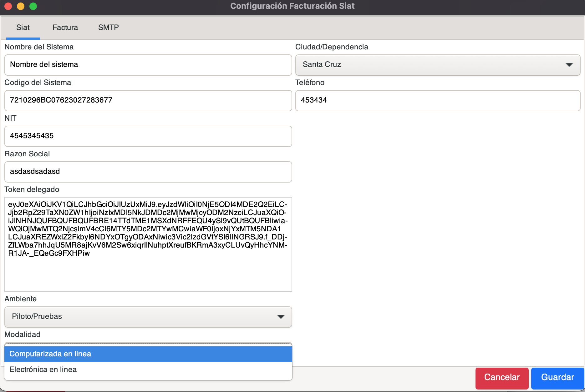Focus the Codigo del Sistema field
The width and height of the screenshot is (585, 392).
148,100
